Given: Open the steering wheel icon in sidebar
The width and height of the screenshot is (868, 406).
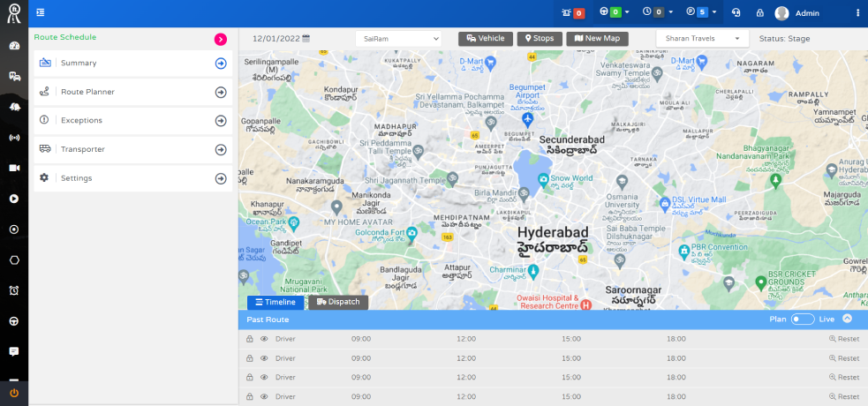Looking at the screenshot, I should 14,320.
